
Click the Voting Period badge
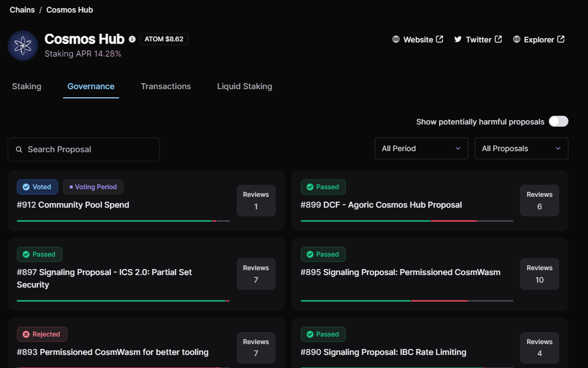(93, 187)
